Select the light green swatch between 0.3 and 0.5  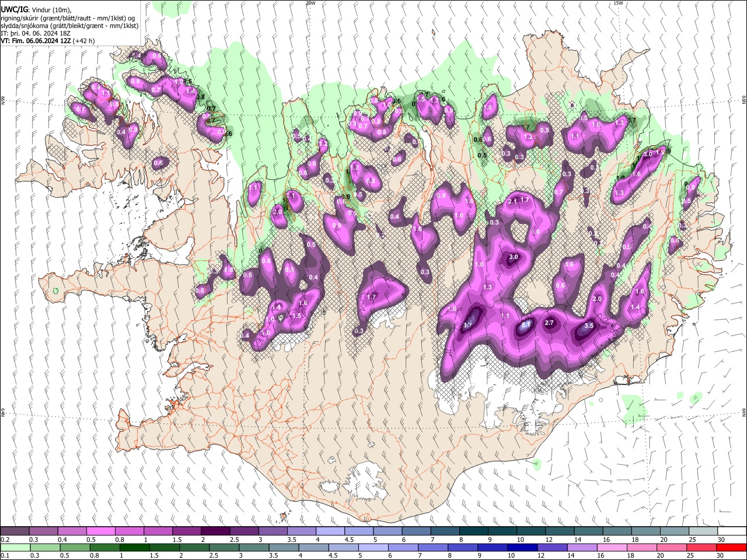[45, 547]
